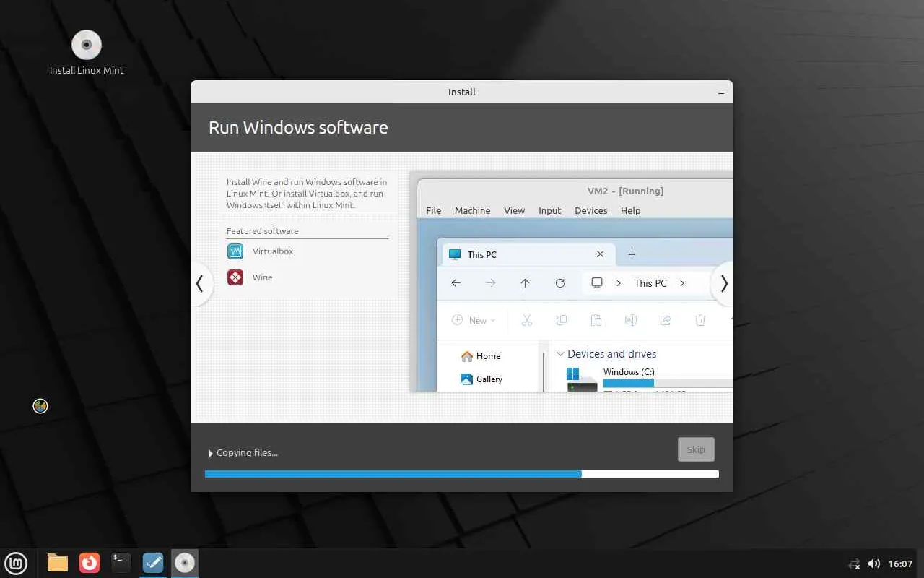Click the refresh icon in the This PC slide image

point(560,283)
